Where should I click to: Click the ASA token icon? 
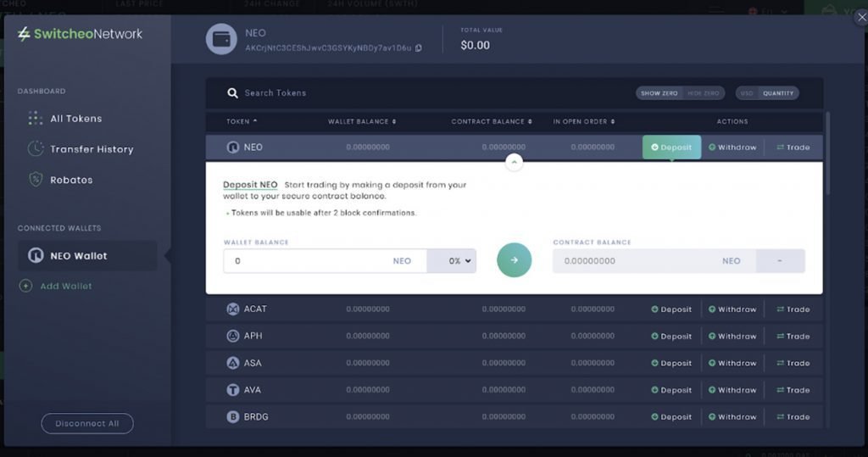232,363
